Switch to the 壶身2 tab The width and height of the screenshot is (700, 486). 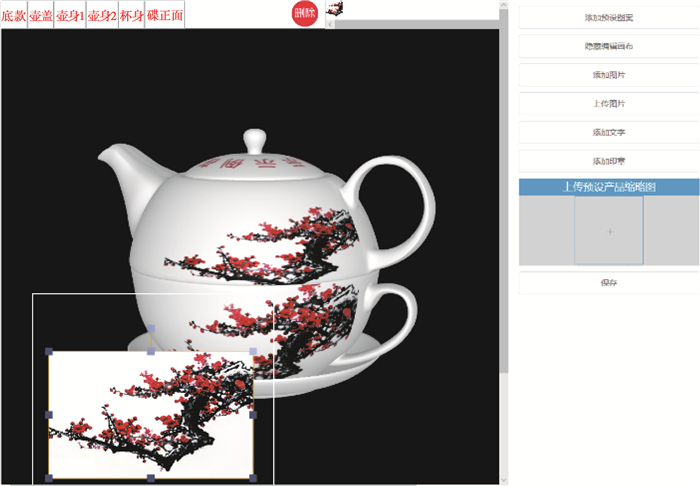point(102,15)
